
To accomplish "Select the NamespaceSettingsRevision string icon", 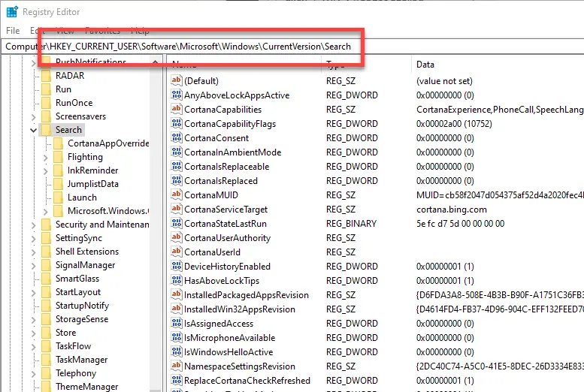I will coord(176,366).
